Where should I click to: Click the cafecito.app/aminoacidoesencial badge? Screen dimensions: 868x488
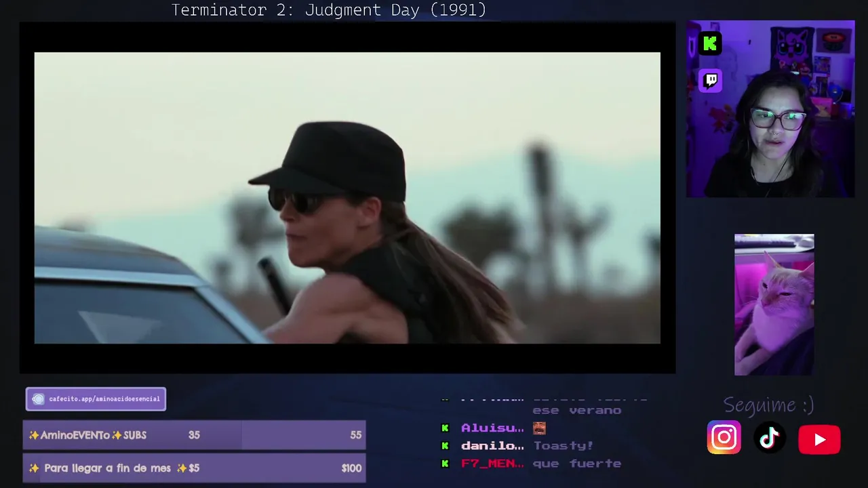[x=96, y=399]
